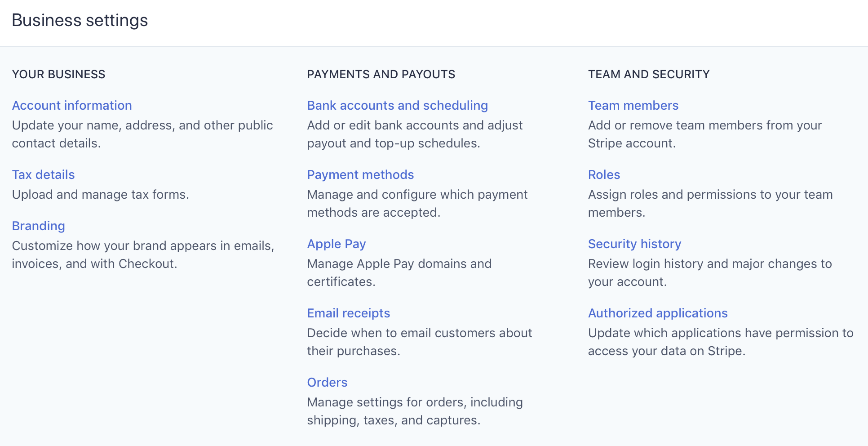The width and height of the screenshot is (868, 446).
Task: Go to Tax details settings
Action: click(x=43, y=174)
